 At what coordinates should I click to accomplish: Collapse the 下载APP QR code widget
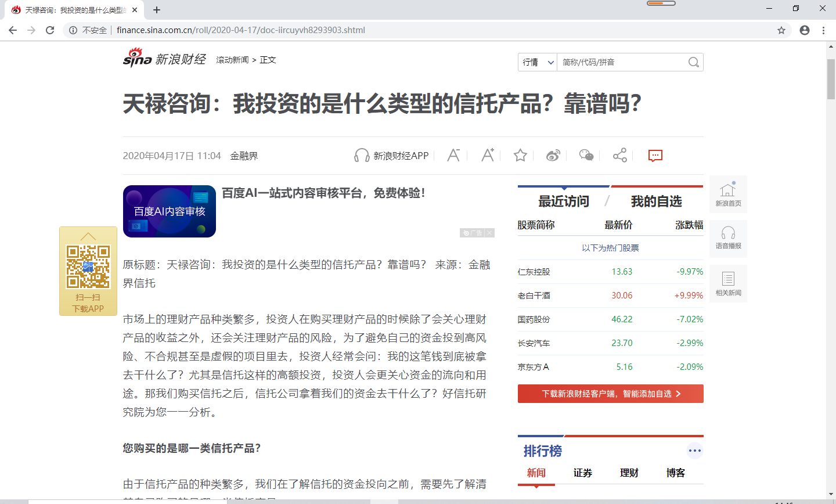tap(88, 236)
